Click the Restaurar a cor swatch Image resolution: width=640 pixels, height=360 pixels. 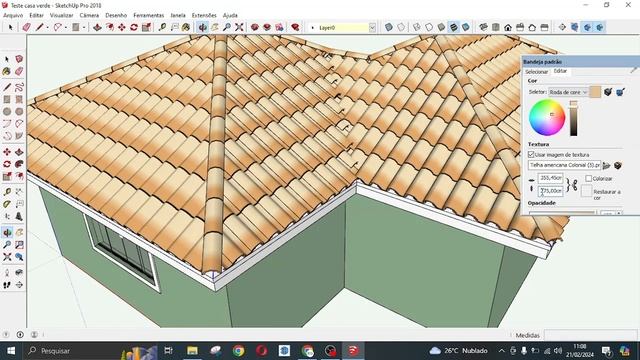coord(587,191)
